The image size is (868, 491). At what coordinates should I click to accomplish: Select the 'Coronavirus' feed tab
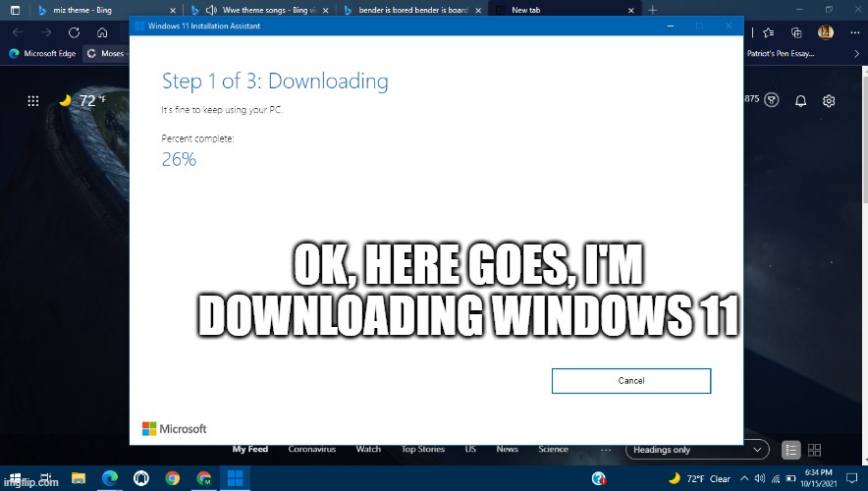pos(312,449)
